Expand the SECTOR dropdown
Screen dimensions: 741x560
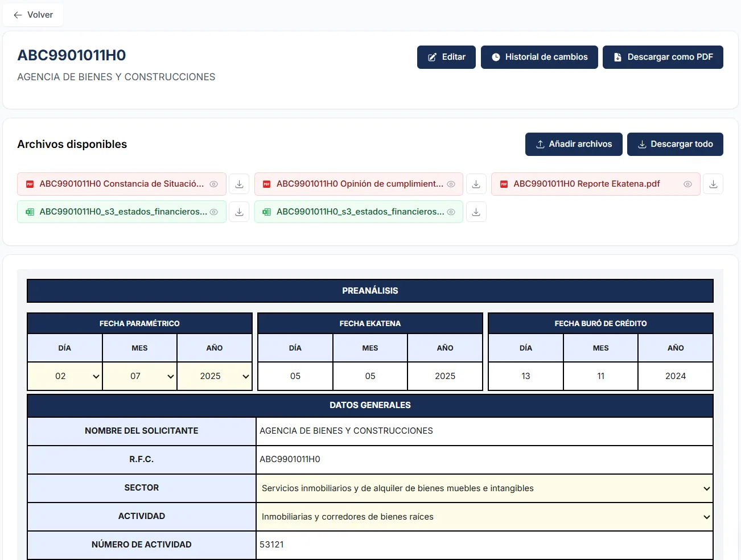click(484, 488)
